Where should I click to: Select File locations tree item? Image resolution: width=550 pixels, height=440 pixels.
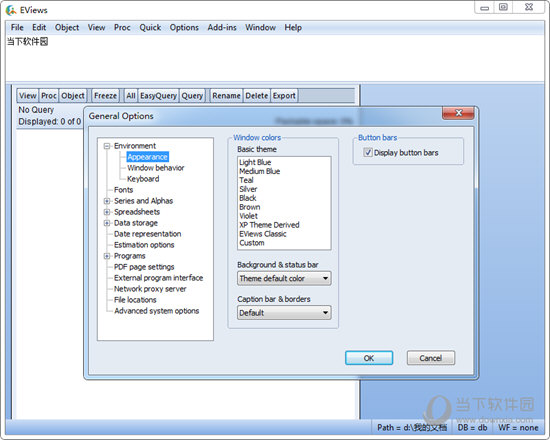(x=135, y=300)
